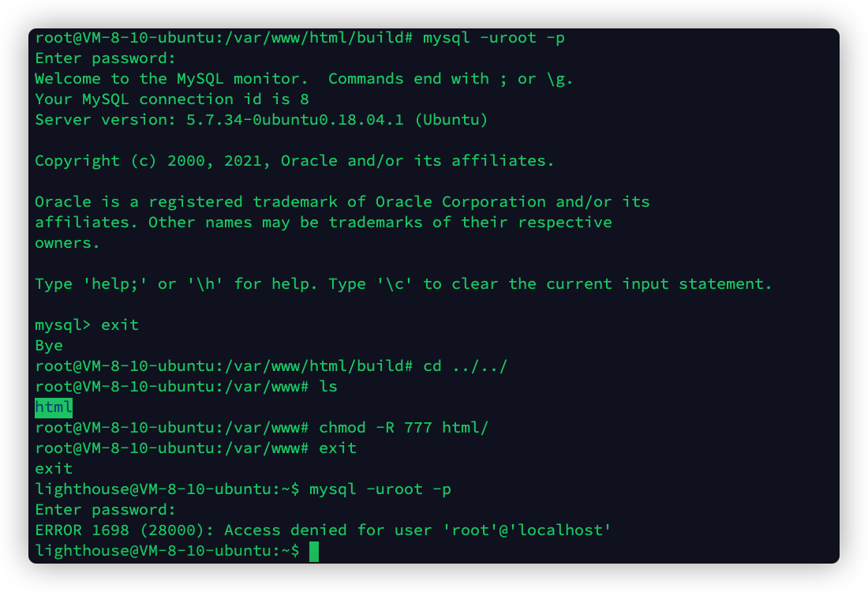Click the highlighted "html" directory name
The image size is (868, 592).
click(54, 407)
